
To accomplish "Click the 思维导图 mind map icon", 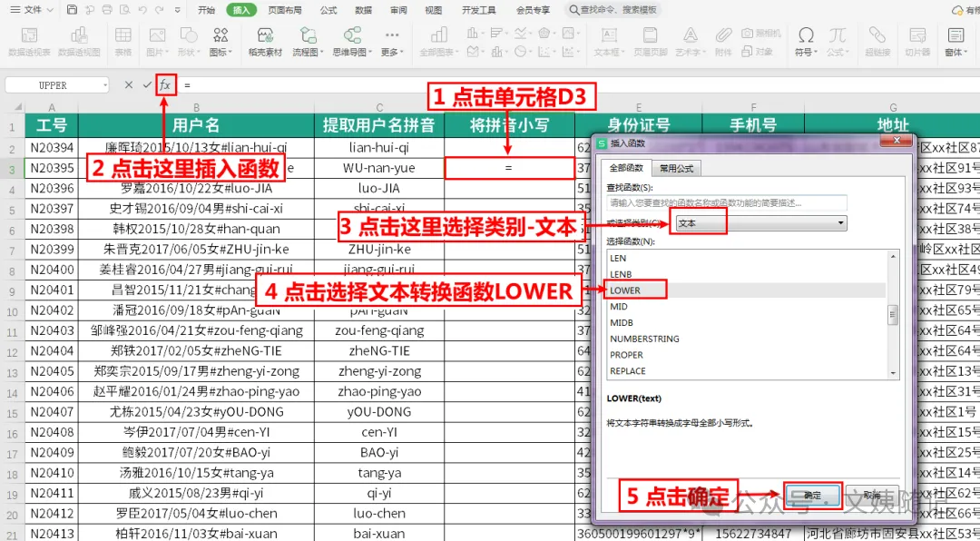I will 352,41.
